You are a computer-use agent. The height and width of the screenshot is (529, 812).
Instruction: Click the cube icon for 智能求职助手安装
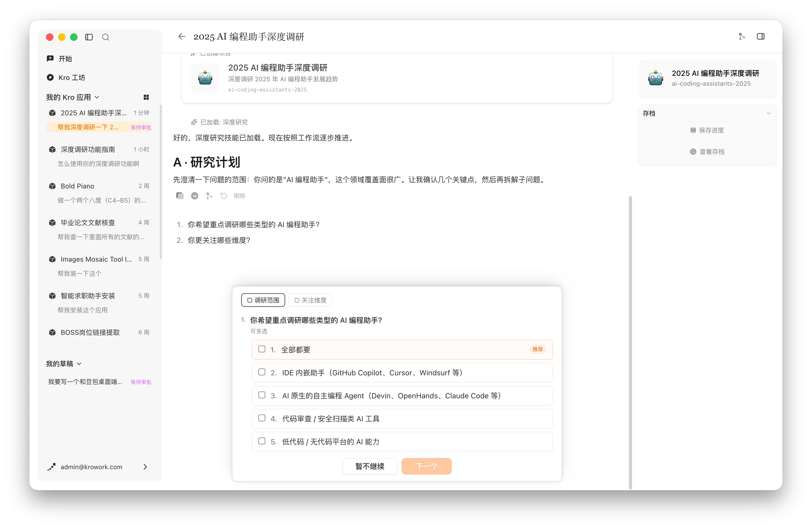(x=52, y=296)
